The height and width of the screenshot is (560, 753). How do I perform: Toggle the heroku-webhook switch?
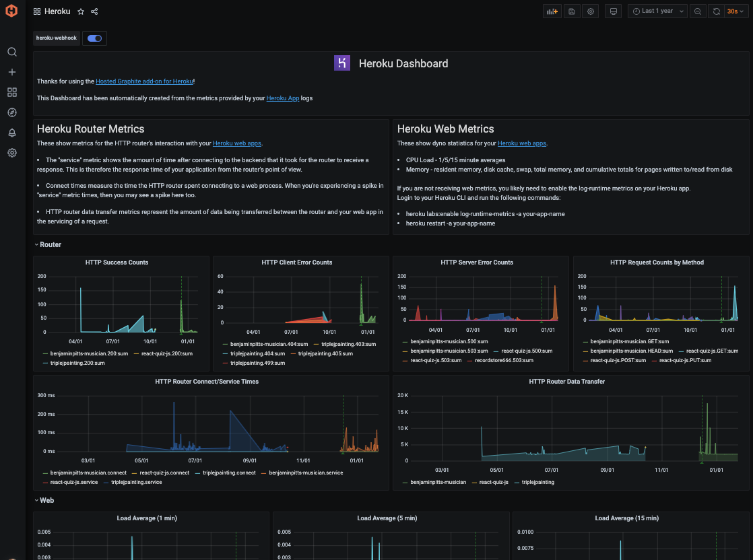(x=94, y=38)
